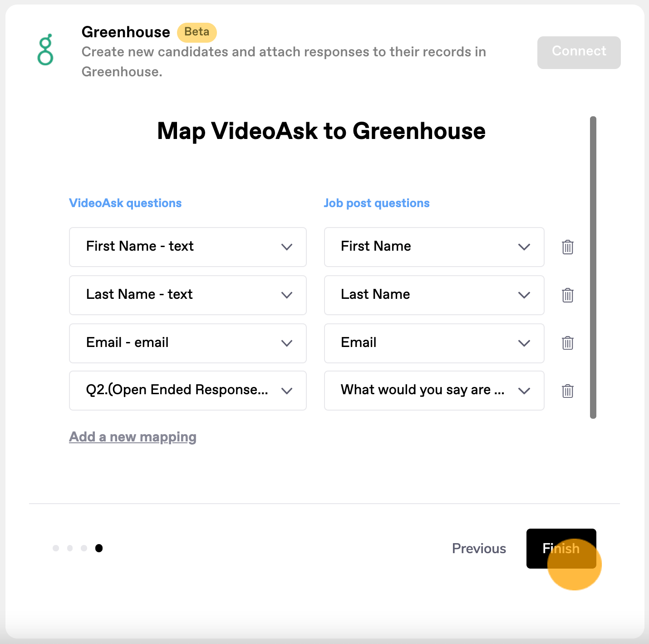Click the mapping list vertical scrollbar
The image size is (649, 644).
tap(593, 268)
